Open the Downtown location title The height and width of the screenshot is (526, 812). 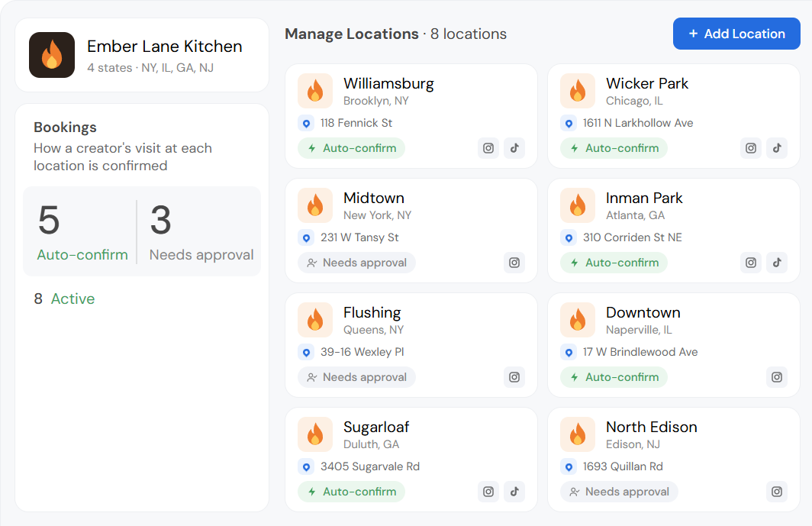click(643, 312)
